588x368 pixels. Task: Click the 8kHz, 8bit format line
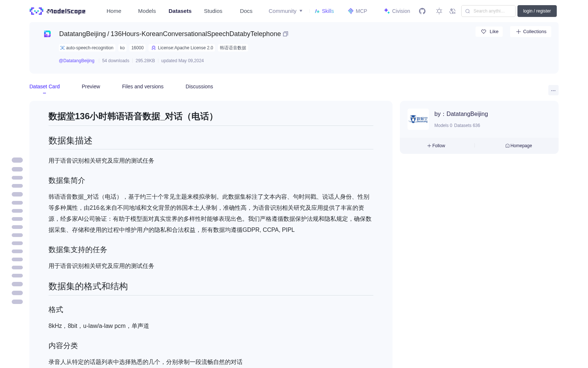99,326
